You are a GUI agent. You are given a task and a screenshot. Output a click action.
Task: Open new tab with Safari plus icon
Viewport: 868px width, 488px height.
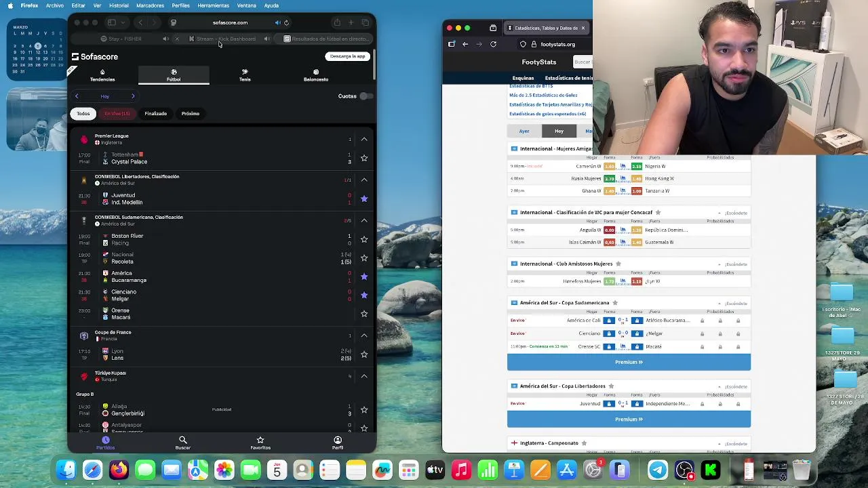[351, 22]
